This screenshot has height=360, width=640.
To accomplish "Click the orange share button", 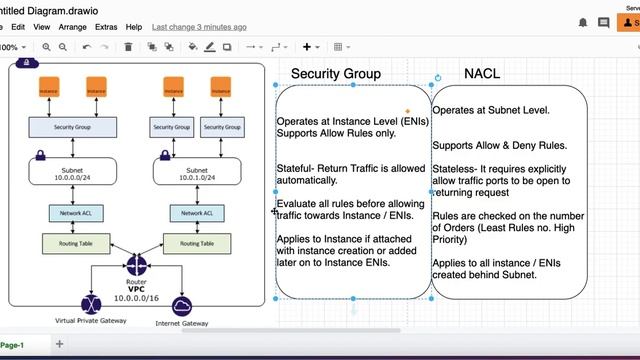I will (x=629, y=22).
